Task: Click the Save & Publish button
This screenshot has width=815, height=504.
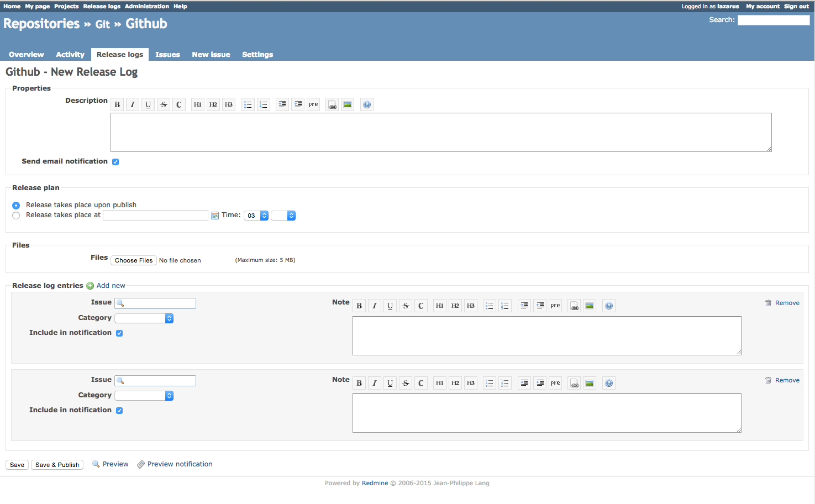Action: click(57, 465)
